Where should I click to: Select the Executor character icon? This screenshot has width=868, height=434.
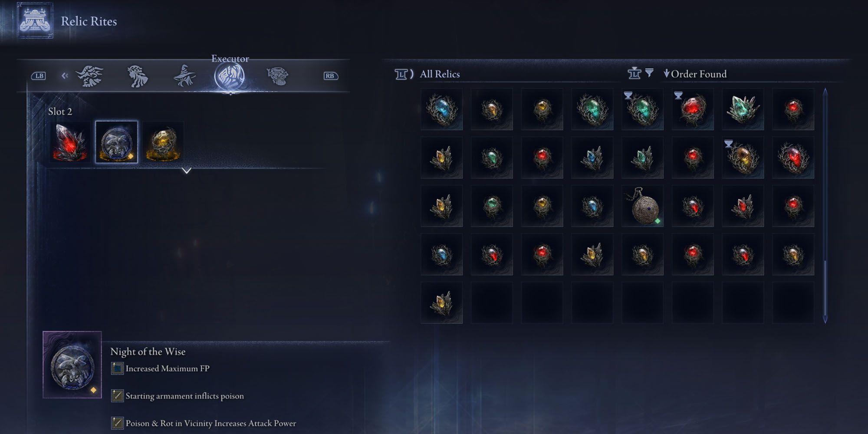point(230,76)
